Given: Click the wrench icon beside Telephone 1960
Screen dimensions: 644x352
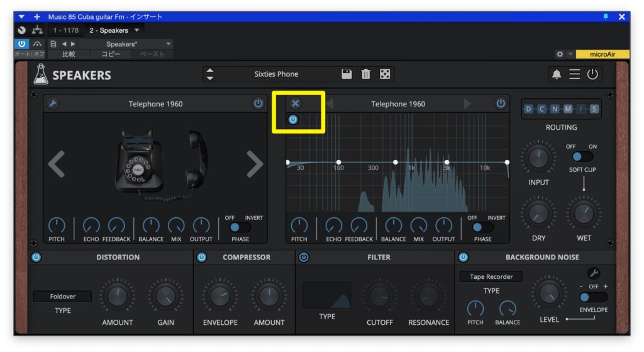Looking at the screenshot, I should tap(53, 104).
